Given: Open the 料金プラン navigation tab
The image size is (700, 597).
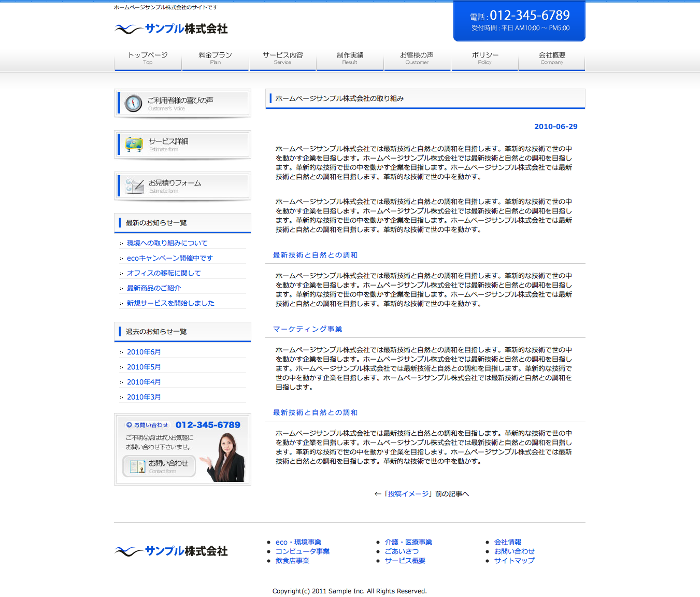Looking at the screenshot, I should [215, 58].
